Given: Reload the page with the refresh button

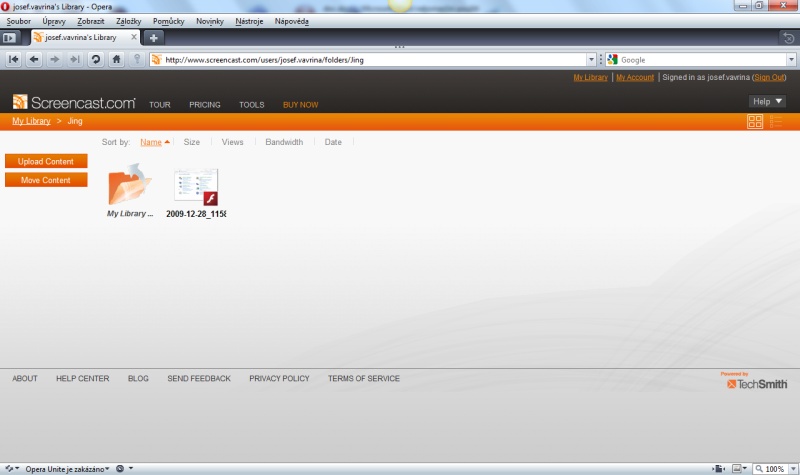Looking at the screenshot, I should click(95, 60).
